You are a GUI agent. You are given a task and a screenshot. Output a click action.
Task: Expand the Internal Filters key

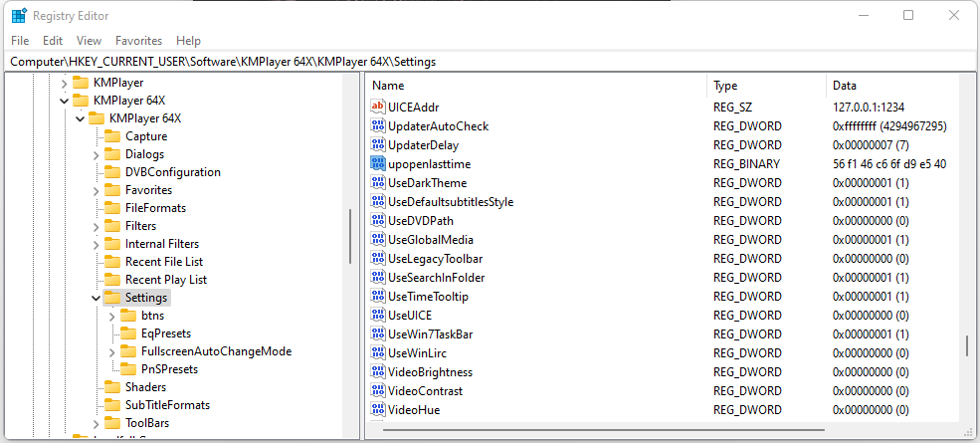click(96, 244)
